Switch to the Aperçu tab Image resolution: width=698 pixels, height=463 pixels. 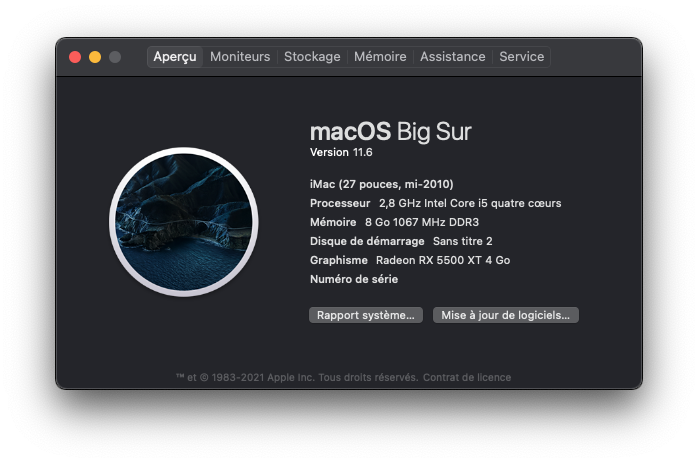[x=175, y=57]
